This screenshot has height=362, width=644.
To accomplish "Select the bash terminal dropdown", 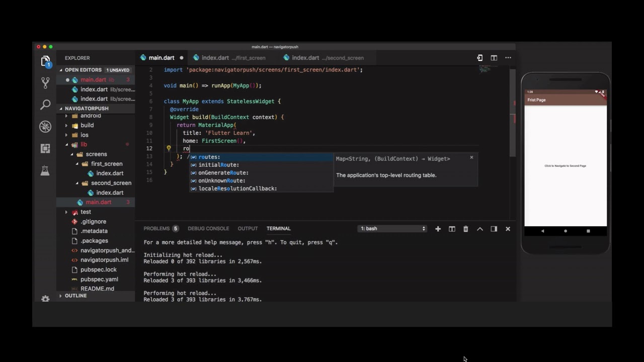I will pos(392,229).
